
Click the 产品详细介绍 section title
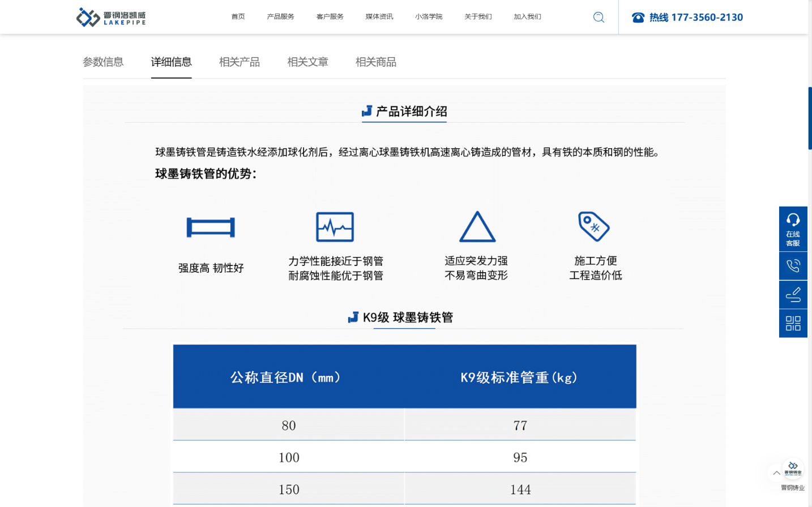[412, 111]
